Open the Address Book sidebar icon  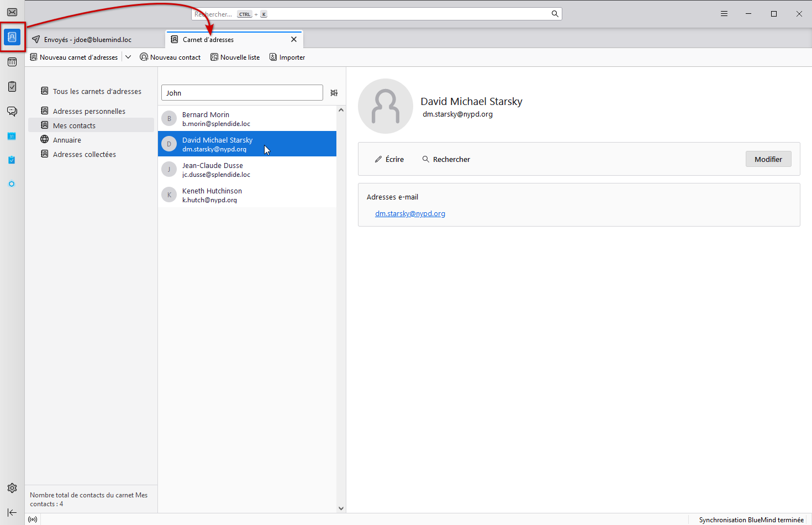[12, 37]
